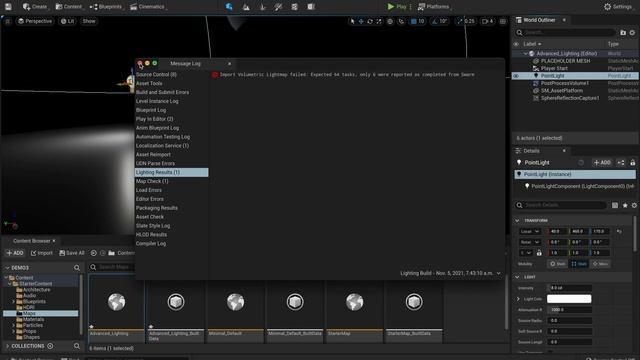Image resolution: width=640 pixels, height=360 pixels.
Task: Open the white Light Color swatch
Action: click(569, 299)
